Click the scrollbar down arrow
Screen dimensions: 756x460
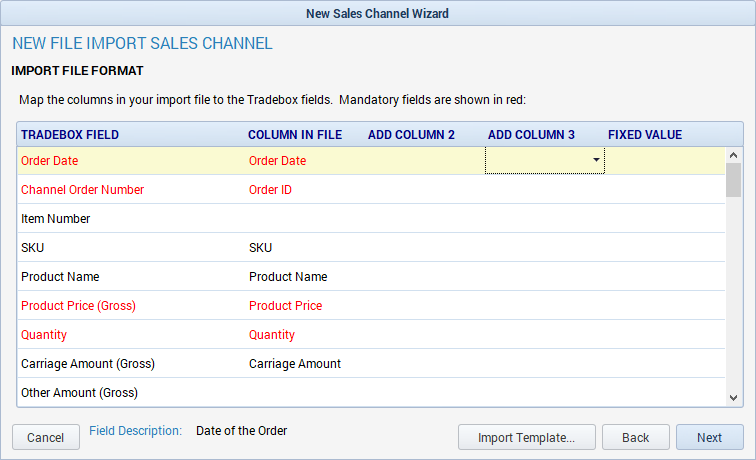pyautogui.click(x=733, y=398)
